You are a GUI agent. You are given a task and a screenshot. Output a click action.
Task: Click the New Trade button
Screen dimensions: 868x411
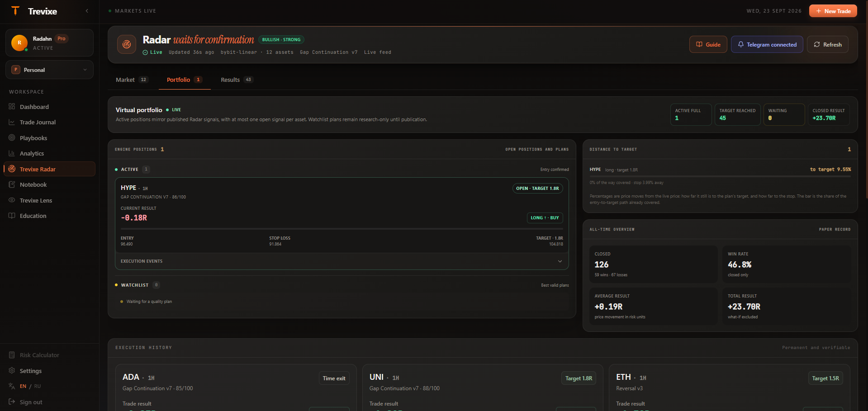click(x=833, y=11)
